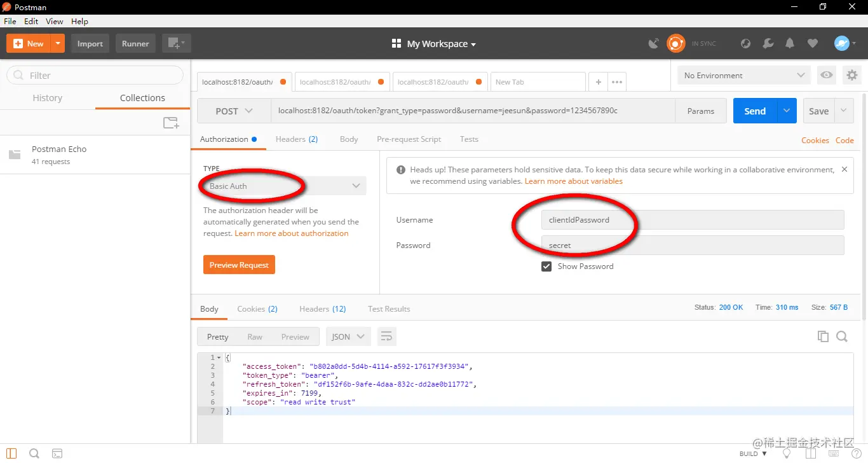
Task: Click the Postman logo in the title bar
Action: pyautogui.click(x=7, y=7)
